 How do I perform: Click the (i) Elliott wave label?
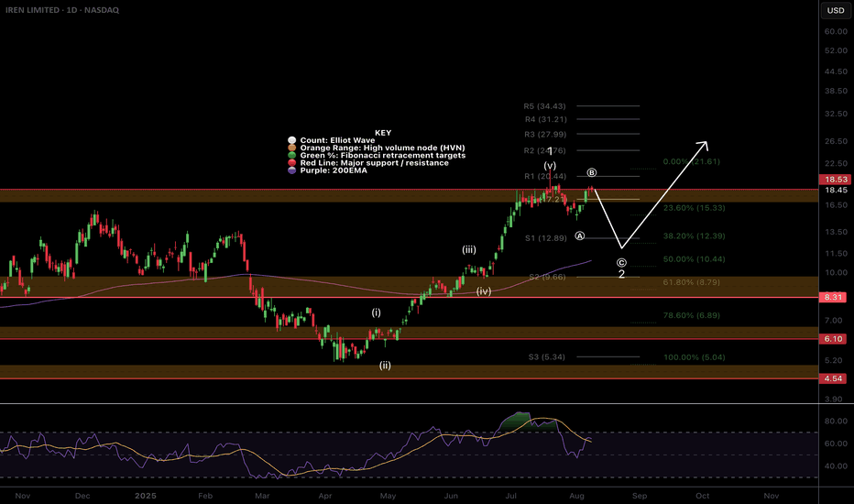(x=377, y=312)
